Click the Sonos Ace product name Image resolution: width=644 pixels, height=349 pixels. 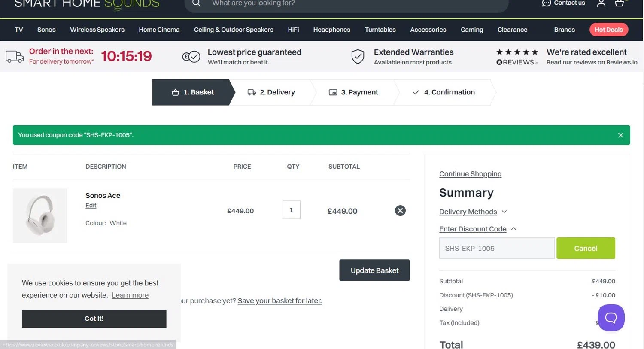(103, 195)
